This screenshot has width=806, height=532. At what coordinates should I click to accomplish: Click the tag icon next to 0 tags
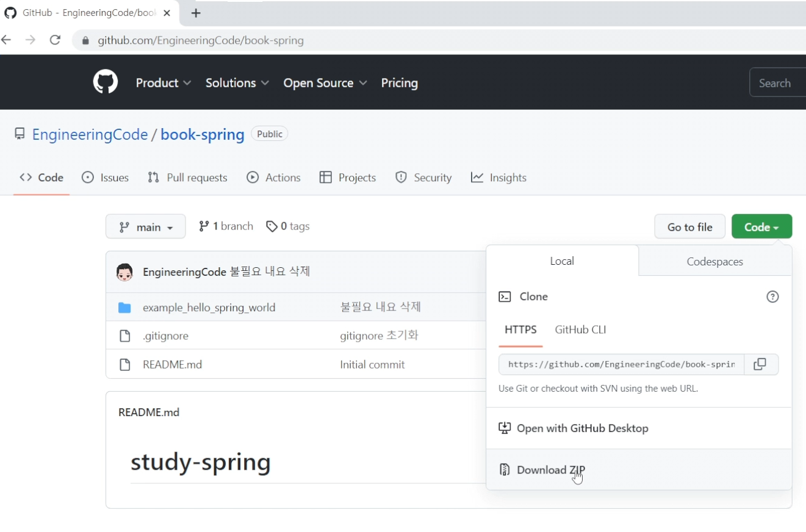pos(272,226)
